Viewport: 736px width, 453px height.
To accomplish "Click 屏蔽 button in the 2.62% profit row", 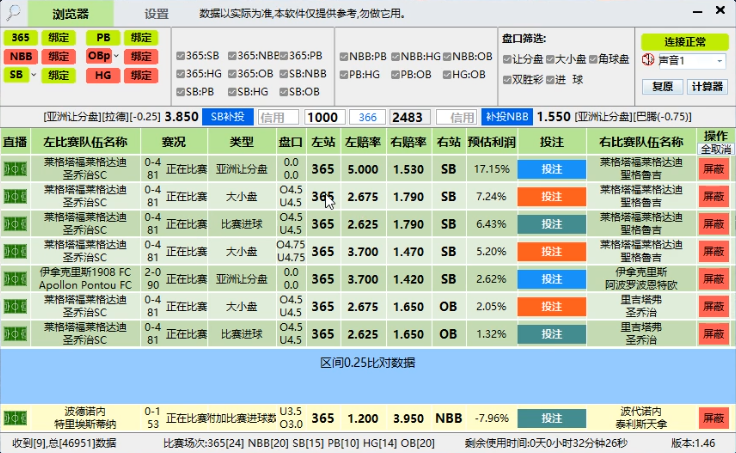I will (x=714, y=278).
